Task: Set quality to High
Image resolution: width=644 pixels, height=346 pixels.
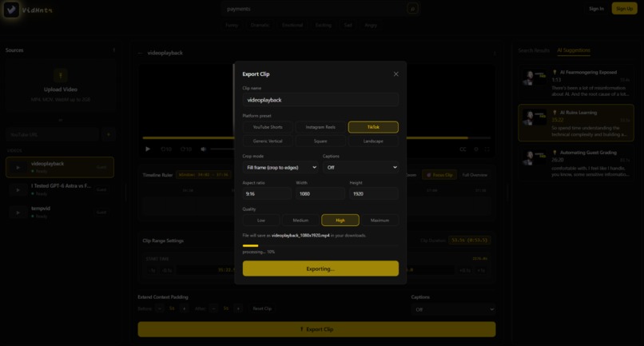Action: pos(340,221)
